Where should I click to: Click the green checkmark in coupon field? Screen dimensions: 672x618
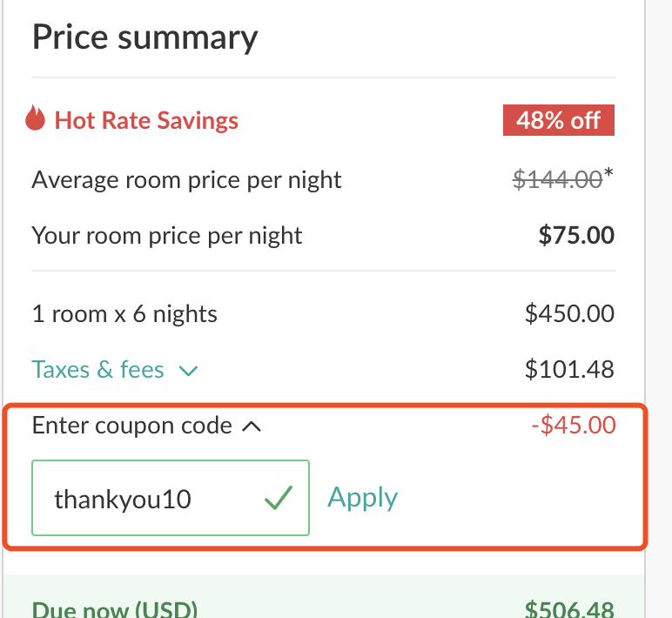click(x=279, y=498)
